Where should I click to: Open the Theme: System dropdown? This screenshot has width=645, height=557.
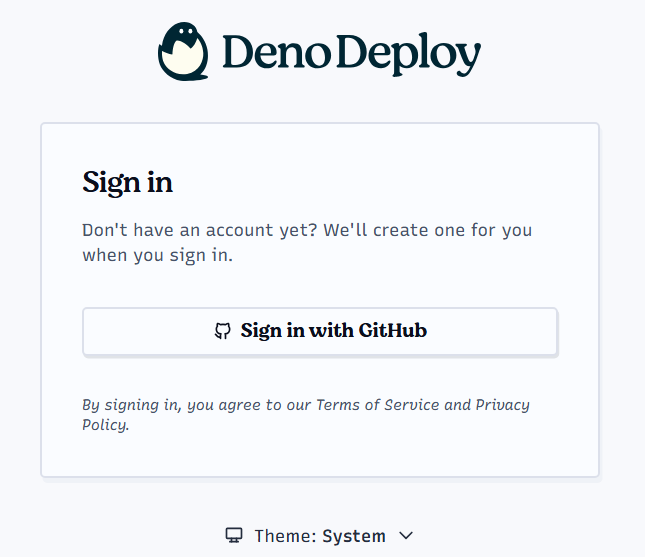[x=319, y=536]
